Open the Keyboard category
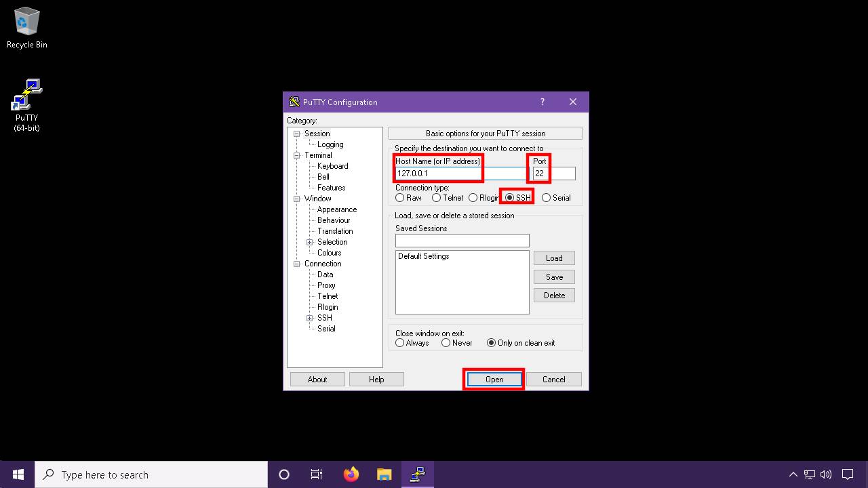The width and height of the screenshot is (868, 488). (332, 166)
